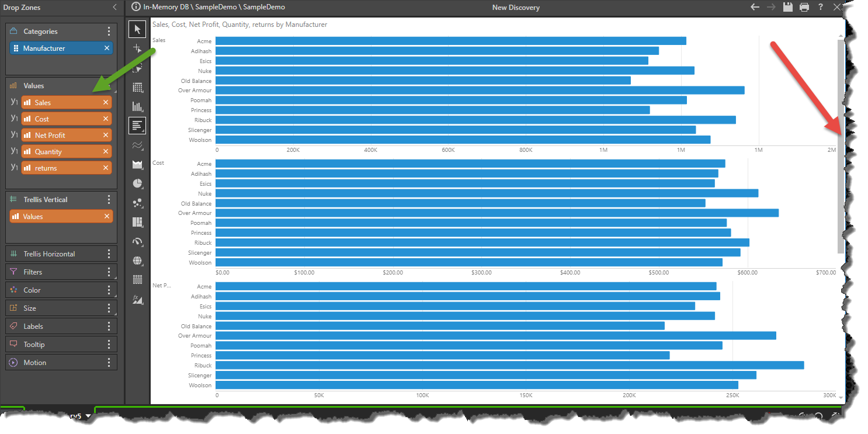Click the Ribuck bar in Net Profit chart
The width and height of the screenshot is (868, 434).
(509, 365)
